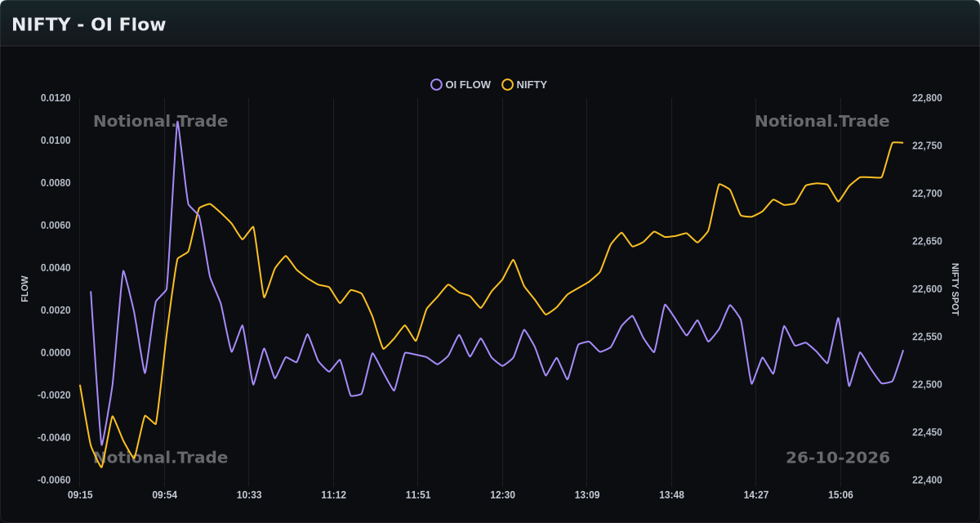
Task: Toggle the OI FLOW series in legend
Action: 461,84
